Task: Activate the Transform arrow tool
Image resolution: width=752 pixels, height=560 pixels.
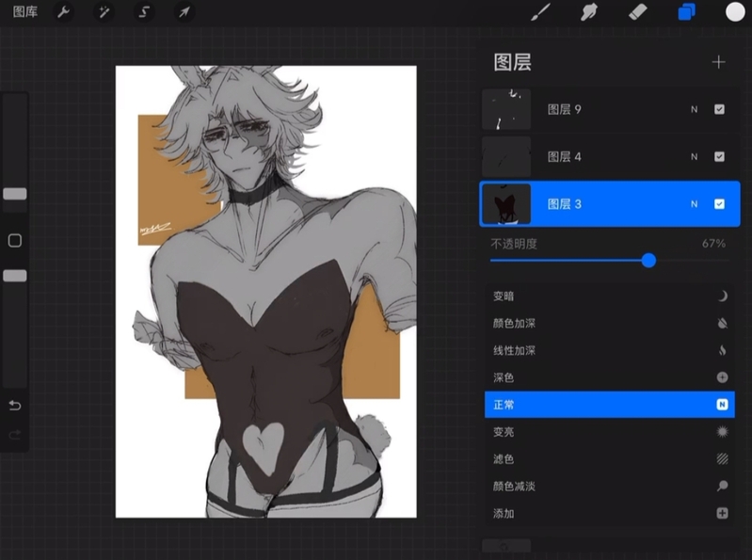Action: coord(184,11)
